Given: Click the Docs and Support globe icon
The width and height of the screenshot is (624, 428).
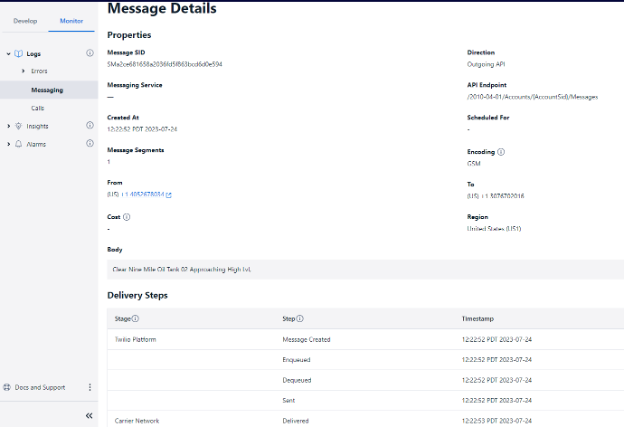Looking at the screenshot, I should click(x=7, y=387).
